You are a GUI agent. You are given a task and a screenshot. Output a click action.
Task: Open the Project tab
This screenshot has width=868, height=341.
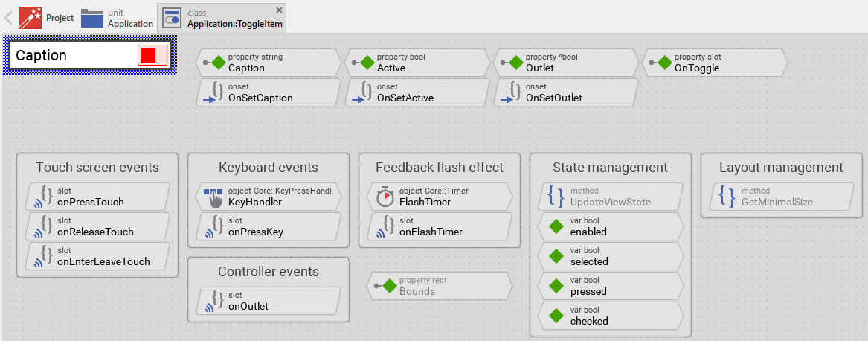coord(60,18)
